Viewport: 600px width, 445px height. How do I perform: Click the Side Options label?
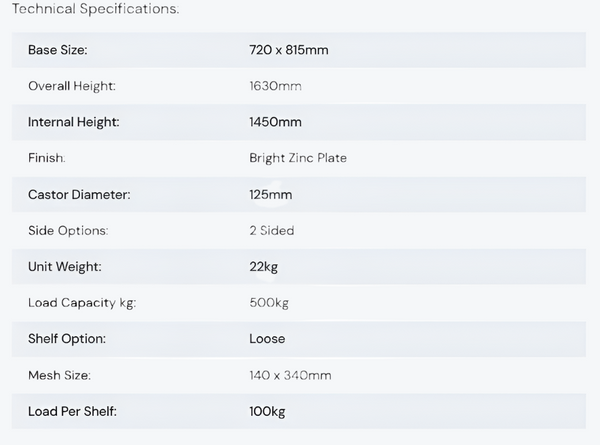68,230
